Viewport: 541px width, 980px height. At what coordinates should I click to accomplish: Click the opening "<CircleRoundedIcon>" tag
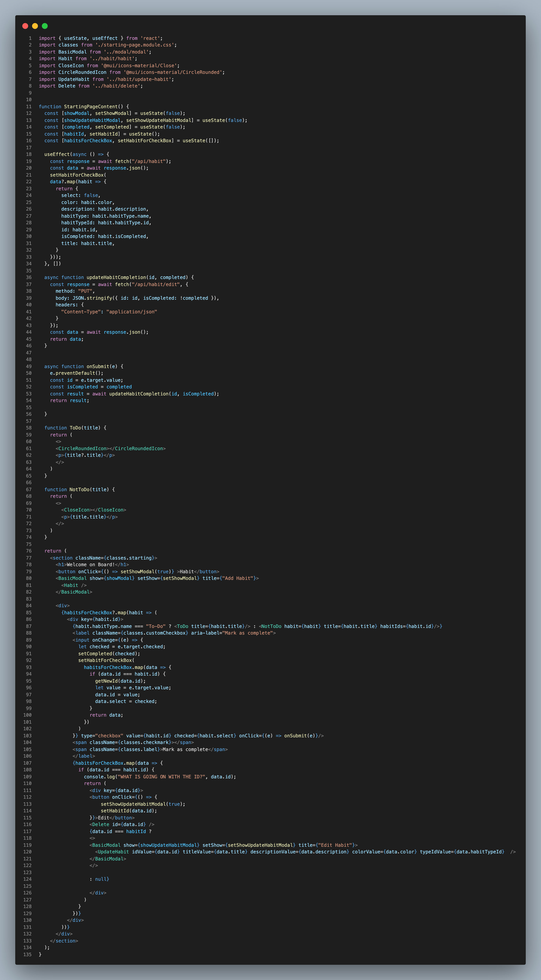[x=82, y=449]
